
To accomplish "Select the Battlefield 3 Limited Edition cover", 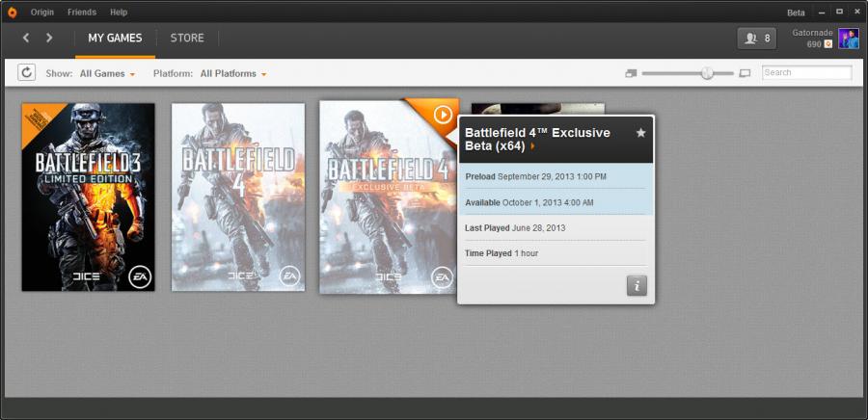I will (88, 197).
